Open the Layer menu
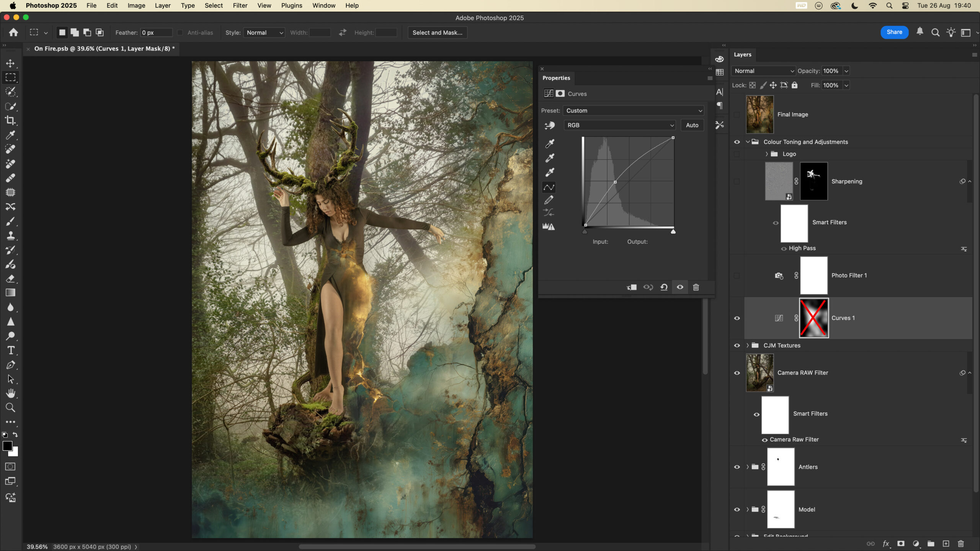 tap(162, 5)
